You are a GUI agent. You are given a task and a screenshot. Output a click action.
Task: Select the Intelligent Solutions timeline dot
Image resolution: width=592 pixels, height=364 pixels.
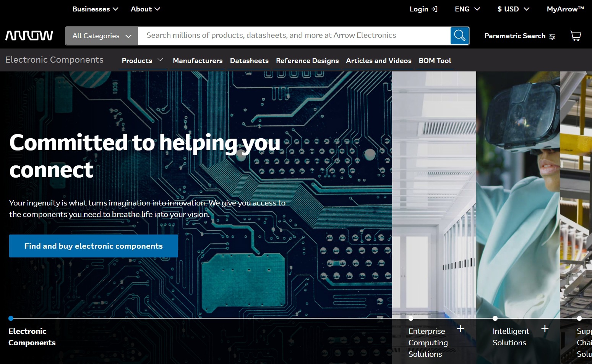pyautogui.click(x=495, y=318)
